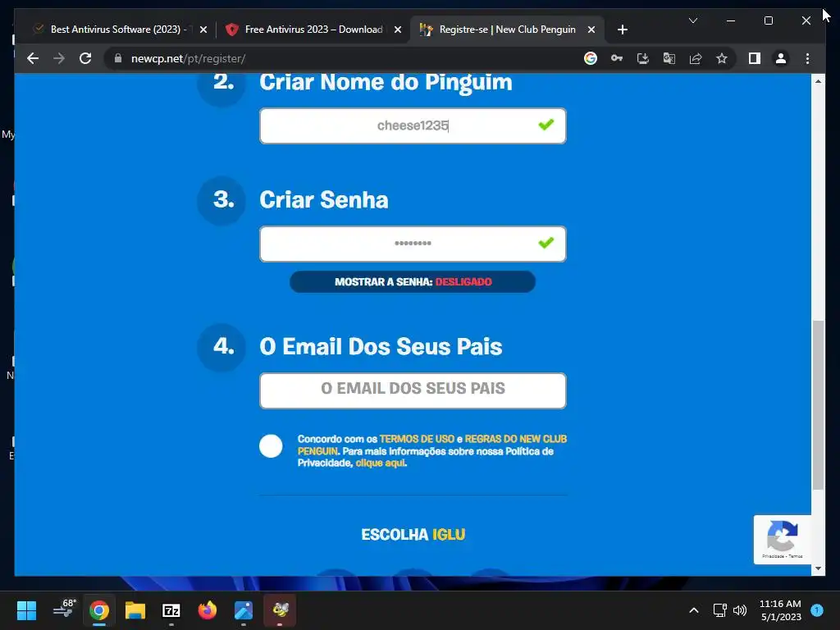View site info via the lock icon

coord(118,58)
